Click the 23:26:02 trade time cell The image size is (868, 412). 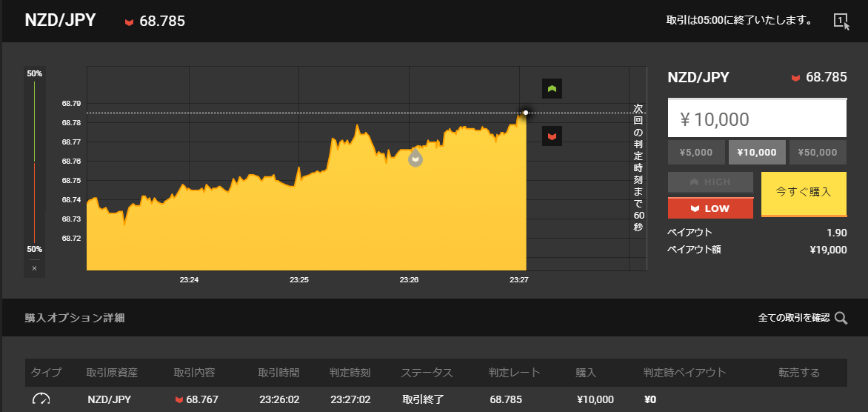point(279,399)
